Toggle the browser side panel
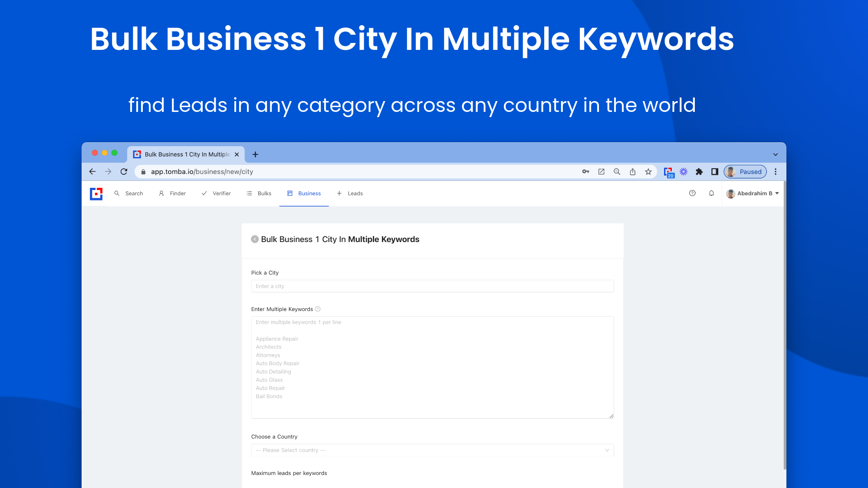 715,172
